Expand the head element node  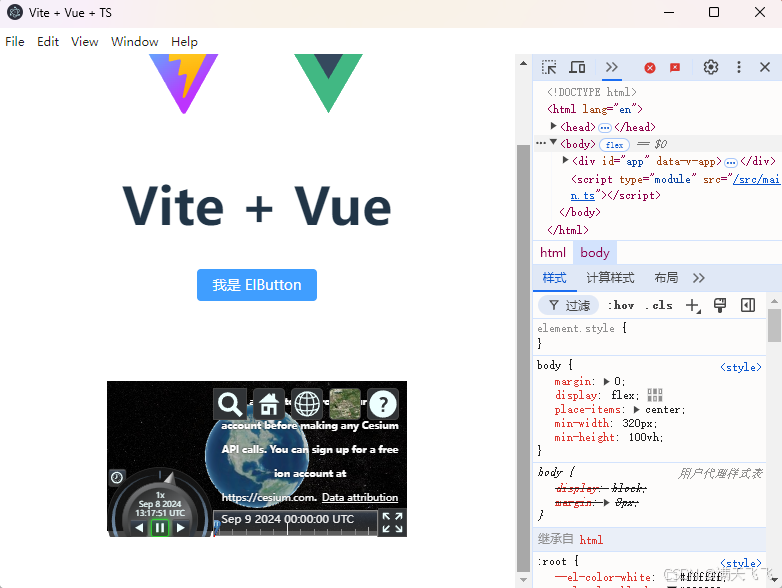553,126
